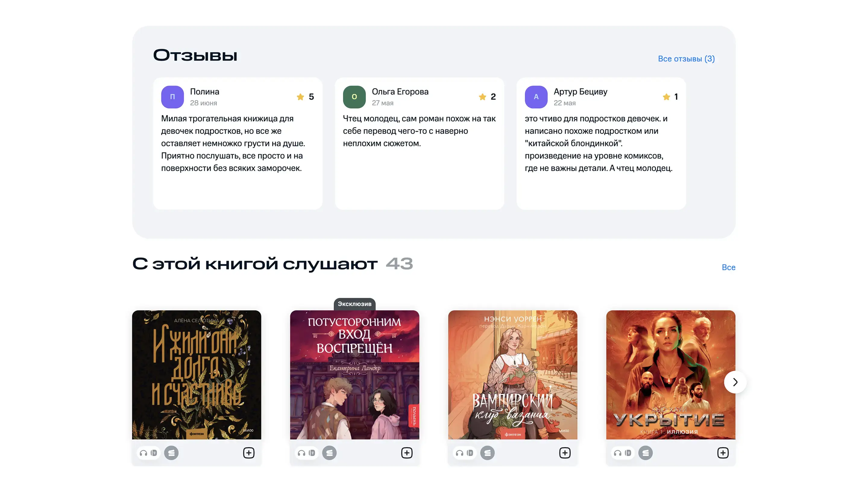Open all reviews link 'Все отзывы (3)'
868x488 pixels.
(686, 59)
